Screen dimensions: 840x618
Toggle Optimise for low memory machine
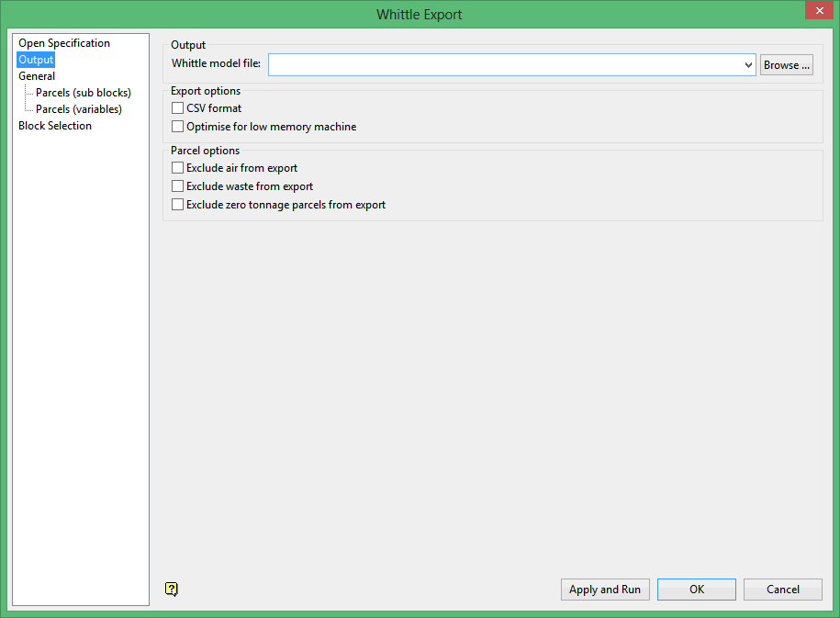pyautogui.click(x=177, y=127)
